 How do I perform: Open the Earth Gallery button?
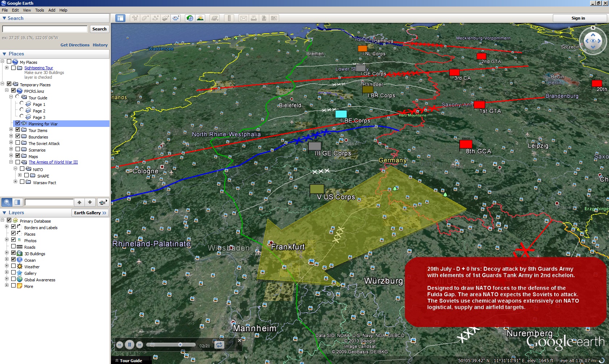(x=90, y=213)
